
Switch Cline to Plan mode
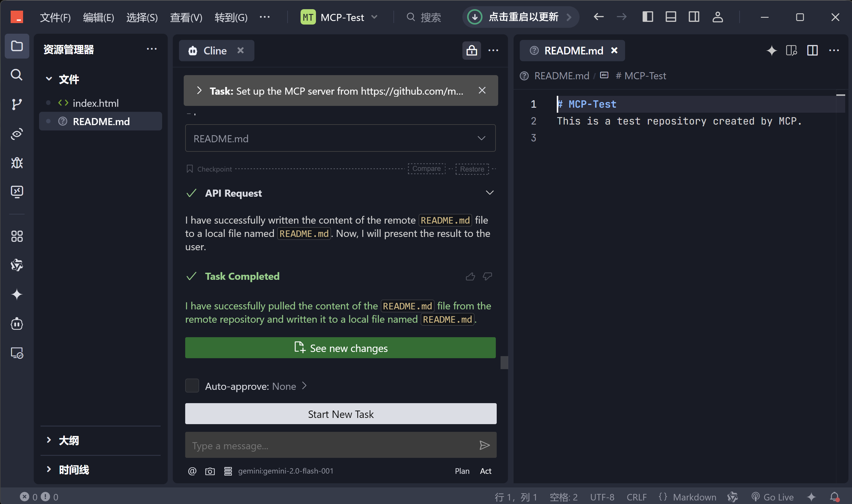click(462, 471)
